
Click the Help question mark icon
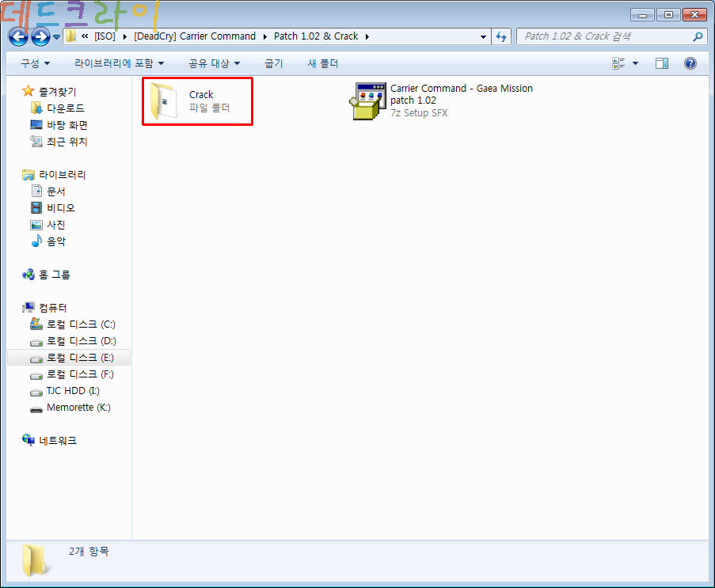690,63
